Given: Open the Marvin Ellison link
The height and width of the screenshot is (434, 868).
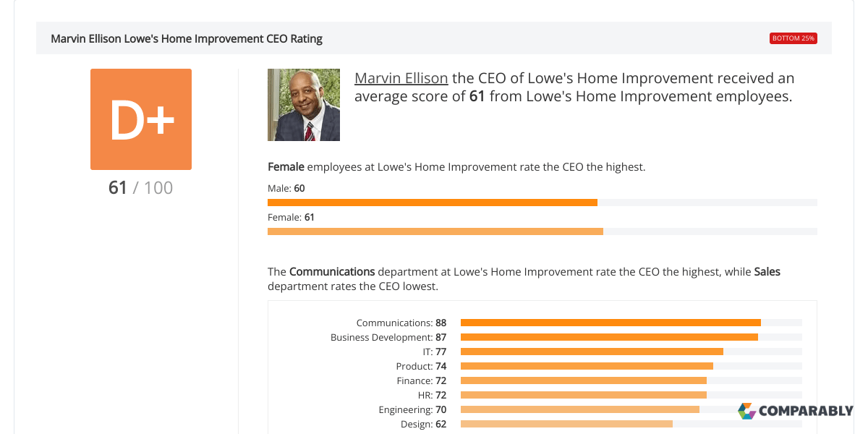Looking at the screenshot, I should tap(401, 78).
